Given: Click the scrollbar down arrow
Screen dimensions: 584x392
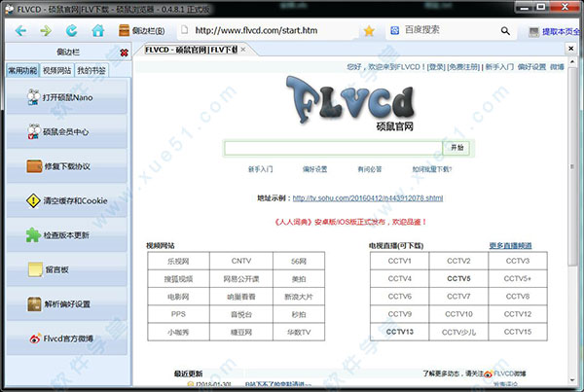Looking at the screenshot, I should pyautogui.click(x=572, y=380).
